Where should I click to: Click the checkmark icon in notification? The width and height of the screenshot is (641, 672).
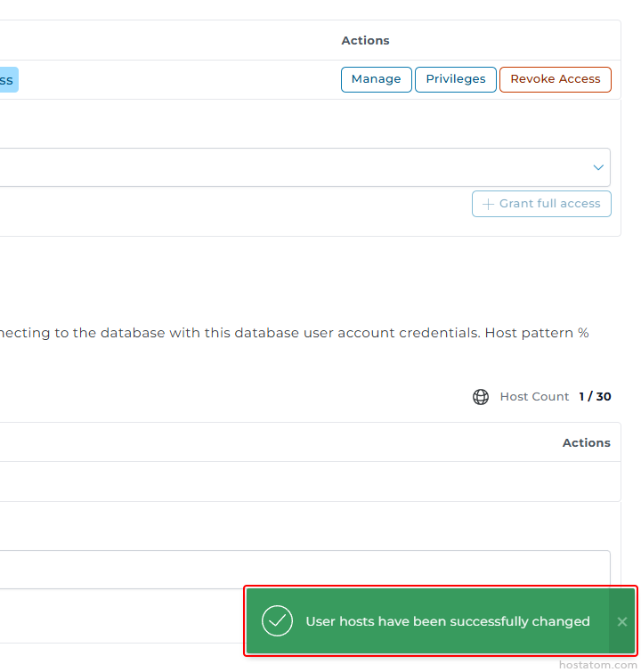pyautogui.click(x=277, y=620)
